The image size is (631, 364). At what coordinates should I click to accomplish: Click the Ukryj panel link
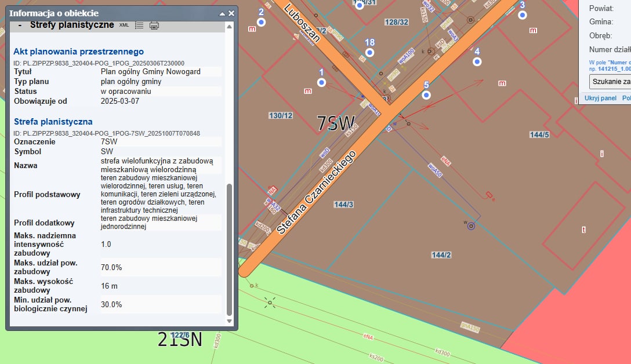pyautogui.click(x=600, y=98)
